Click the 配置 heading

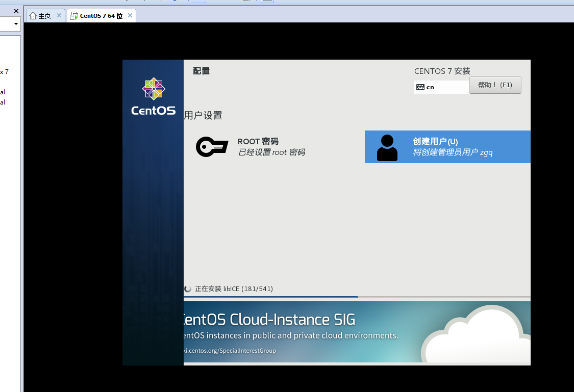[x=202, y=71]
